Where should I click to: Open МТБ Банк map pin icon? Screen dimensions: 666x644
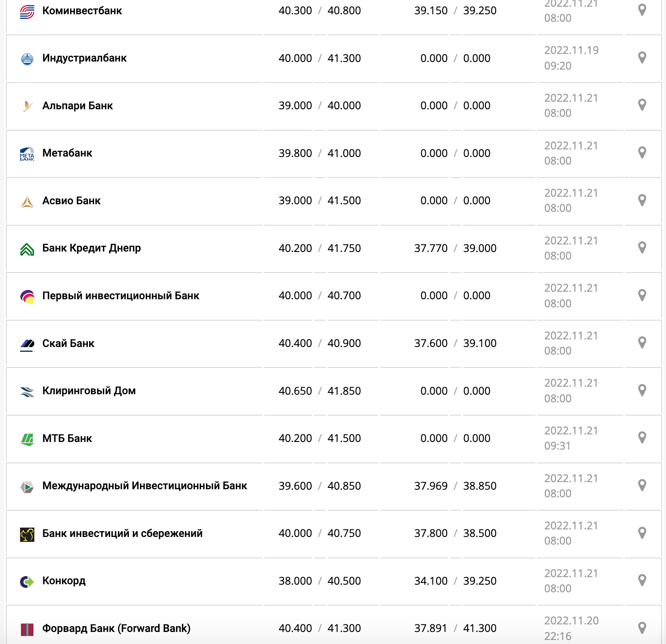(642, 438)
